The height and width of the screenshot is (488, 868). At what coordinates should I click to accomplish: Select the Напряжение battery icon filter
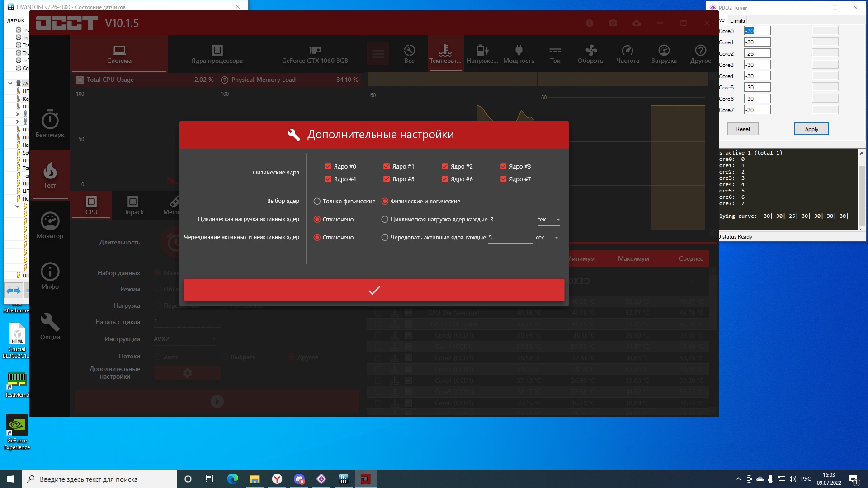(x=482, y=50)
